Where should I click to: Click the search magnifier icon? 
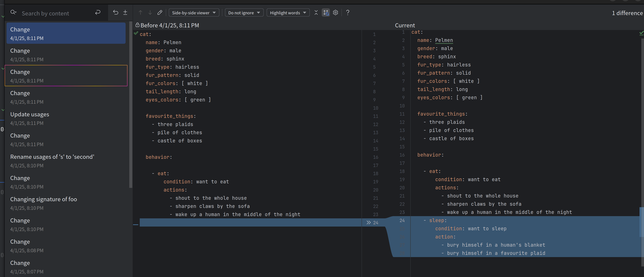click(x=13, y=12)
